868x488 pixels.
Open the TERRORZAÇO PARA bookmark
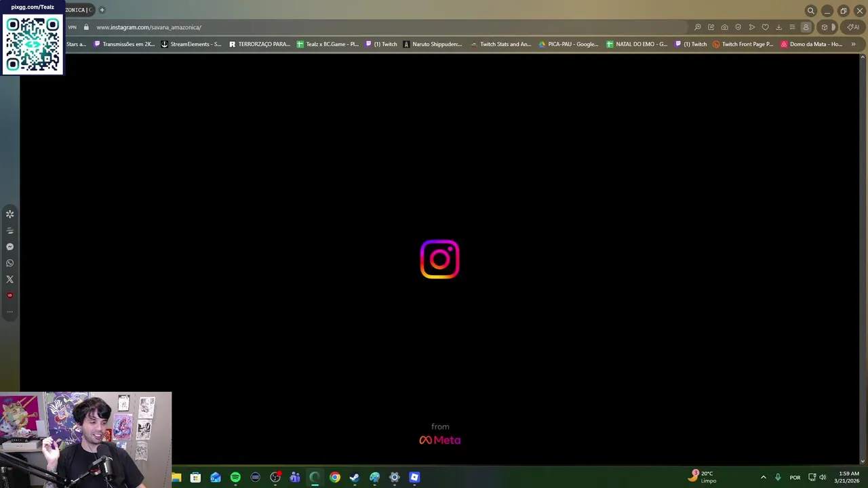(x=260, y=44)
